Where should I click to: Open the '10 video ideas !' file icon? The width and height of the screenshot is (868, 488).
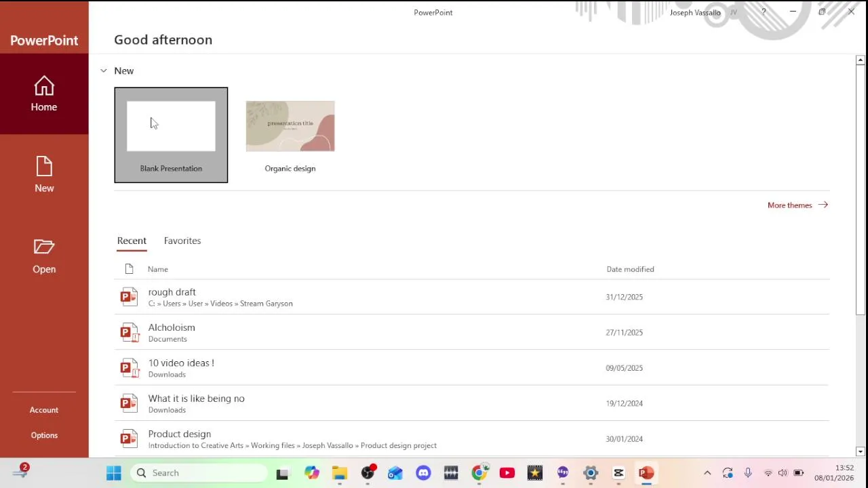[129, 368]
